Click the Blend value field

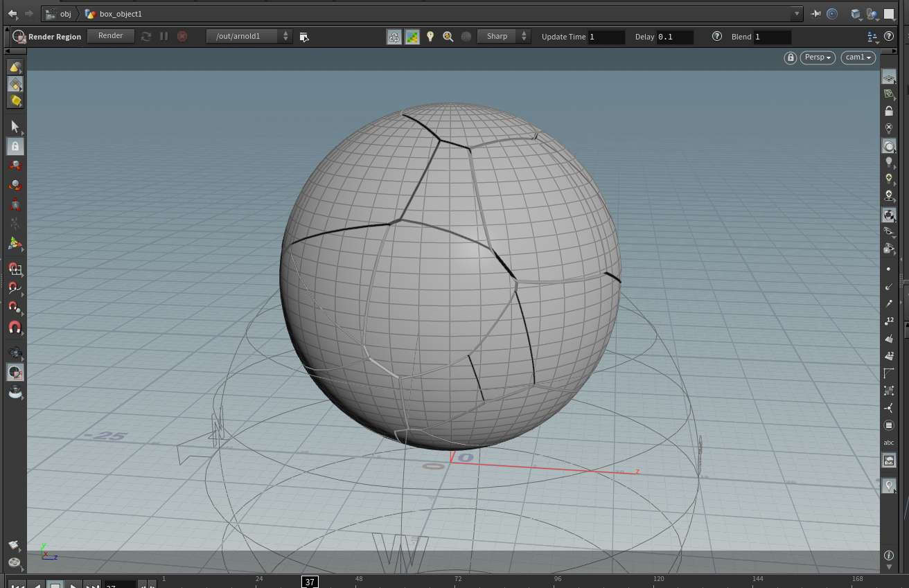point(773,37)
